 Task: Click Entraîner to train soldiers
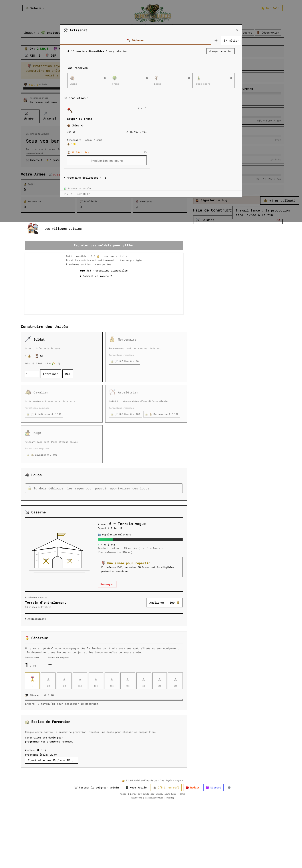50,374
